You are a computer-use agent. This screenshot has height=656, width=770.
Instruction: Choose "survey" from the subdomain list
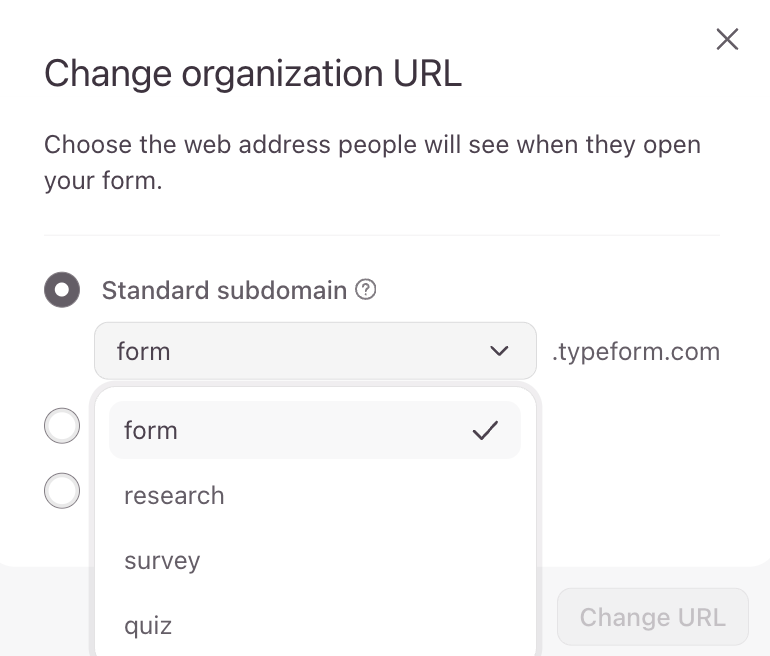coord(162,561)
